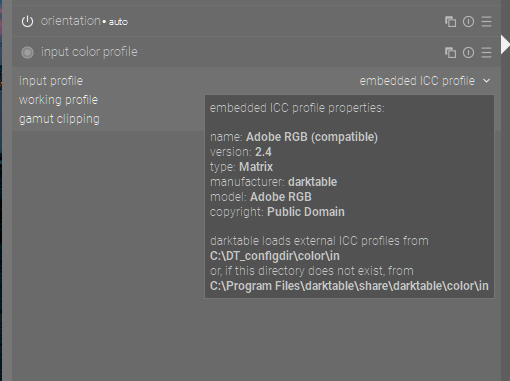Image resolution: width=510 pixels, height=381 pixels.
Task: Open orientation presets hamburger menu
Action: [x=486, y=22]
